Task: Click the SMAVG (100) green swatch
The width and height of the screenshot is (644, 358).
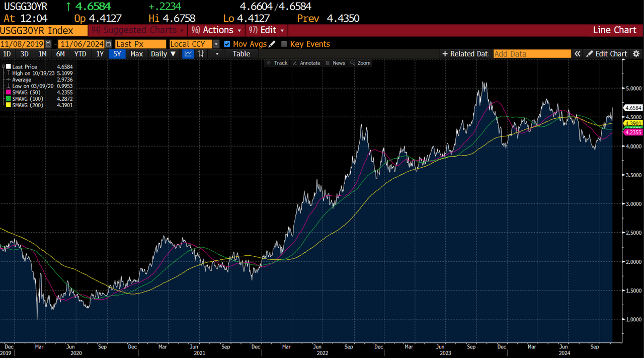Action: tap(8, 99)
